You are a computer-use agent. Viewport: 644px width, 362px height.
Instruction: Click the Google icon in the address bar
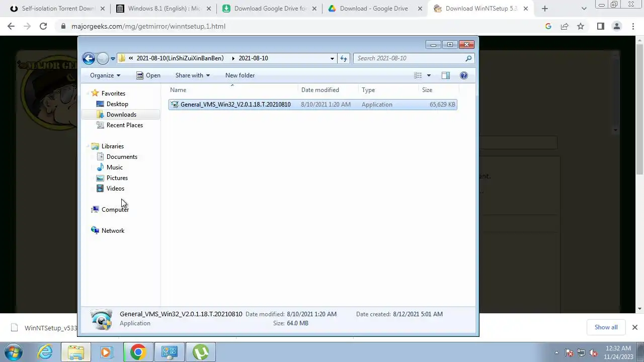tap(548, 26)
